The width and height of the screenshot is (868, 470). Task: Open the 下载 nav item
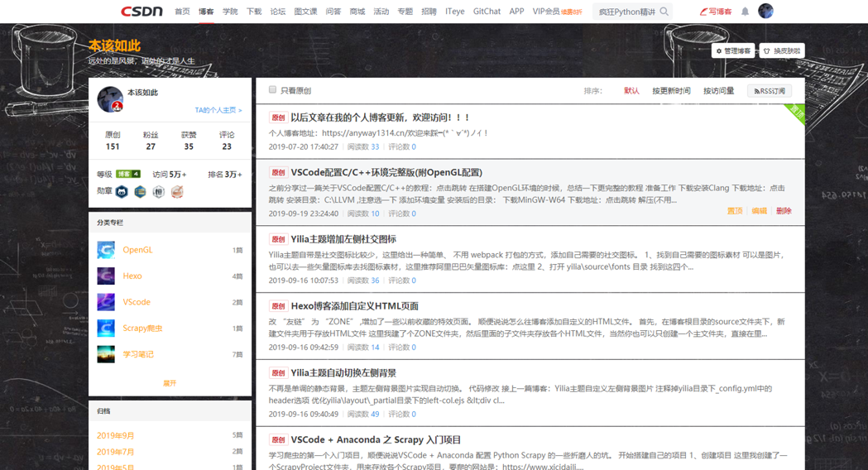253,11
